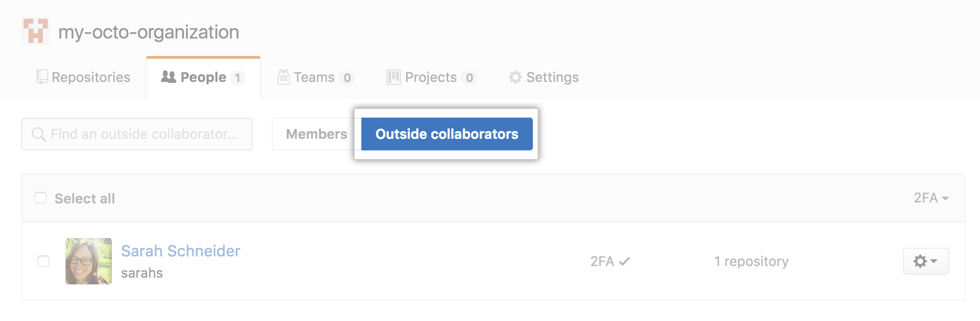Open the 2FA filter dropdown
This screenshot has height=321, width=980.
point(931,198)
